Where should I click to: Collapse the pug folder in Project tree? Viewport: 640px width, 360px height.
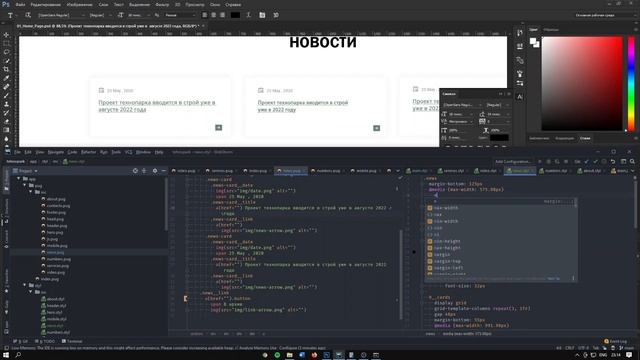(x=24, y=185)
